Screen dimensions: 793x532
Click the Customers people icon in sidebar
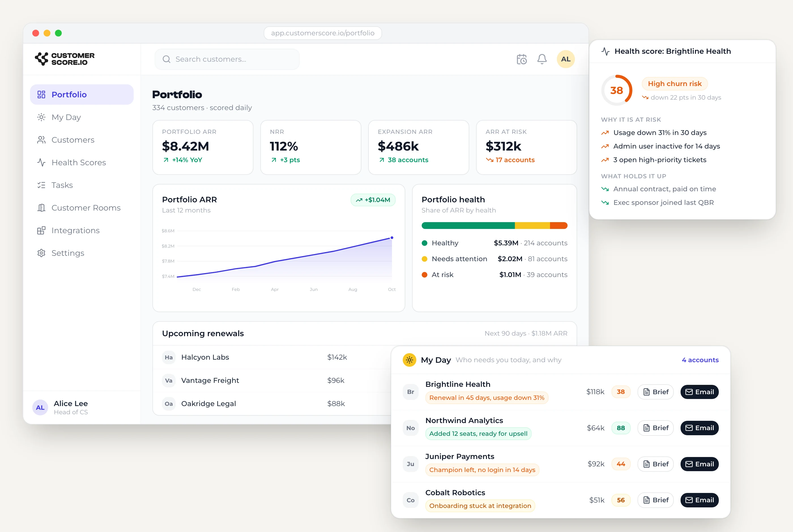pyautogui.click(x=41, y=140)
